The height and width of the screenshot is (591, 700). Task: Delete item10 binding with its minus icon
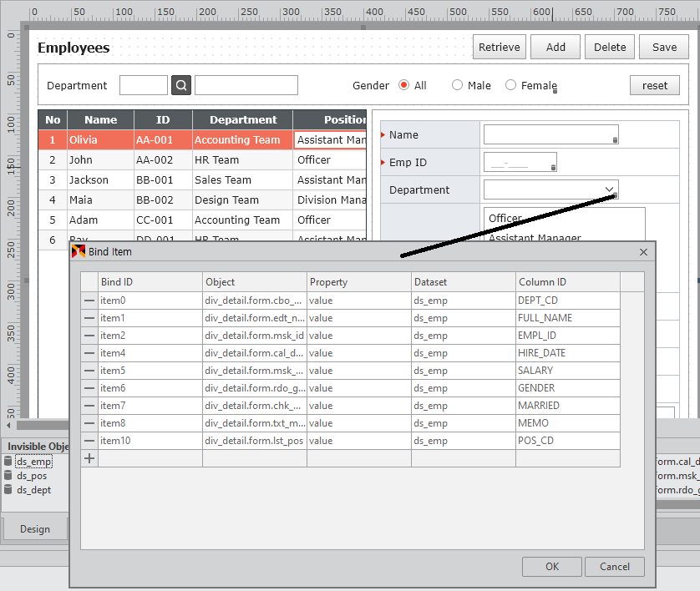(x=89, y=441)
